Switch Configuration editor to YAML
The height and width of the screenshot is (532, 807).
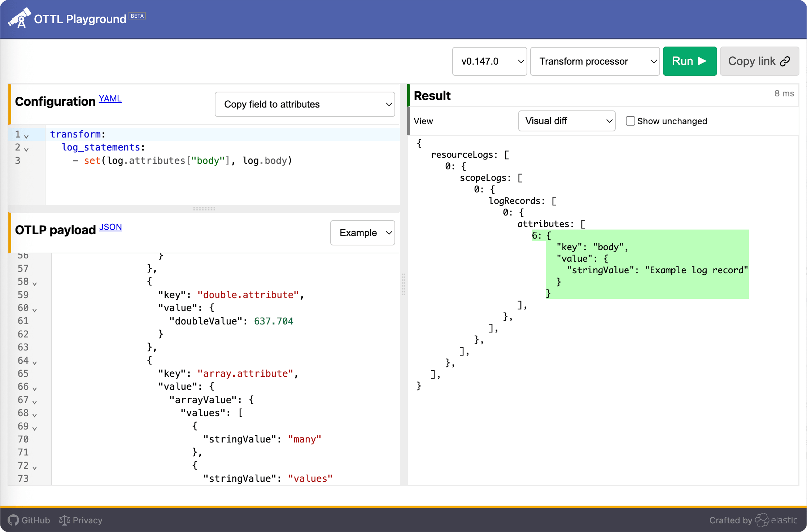coord(110,99)
